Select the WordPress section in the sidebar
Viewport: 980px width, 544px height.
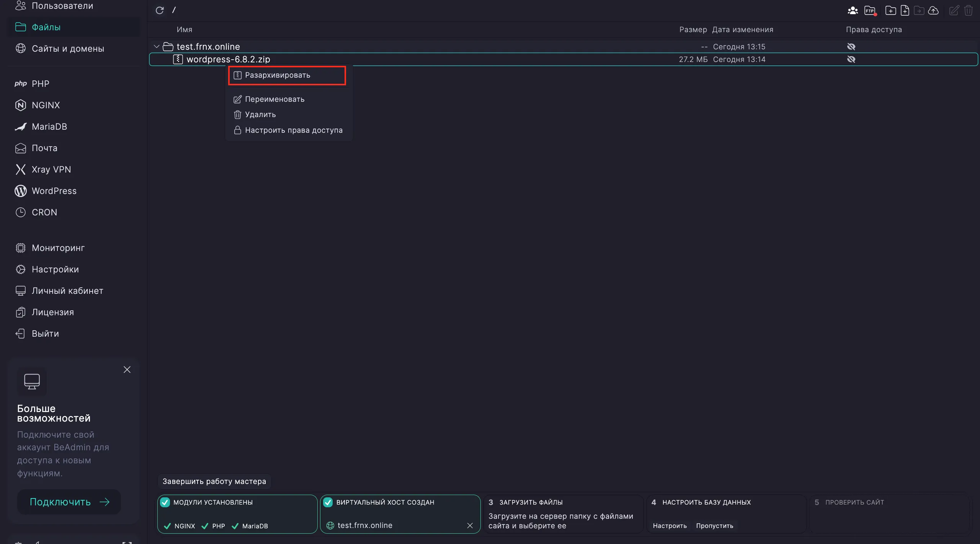(x=54, y=191)
